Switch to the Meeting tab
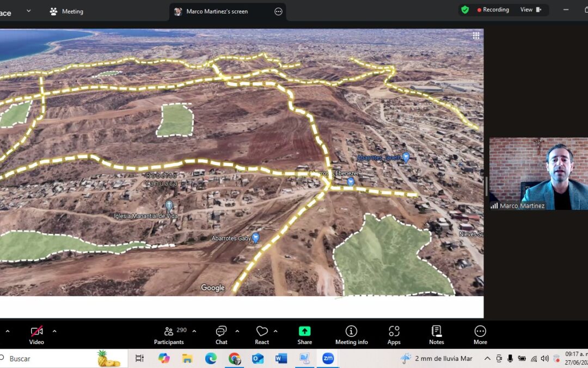 click(x=66, y=11)
